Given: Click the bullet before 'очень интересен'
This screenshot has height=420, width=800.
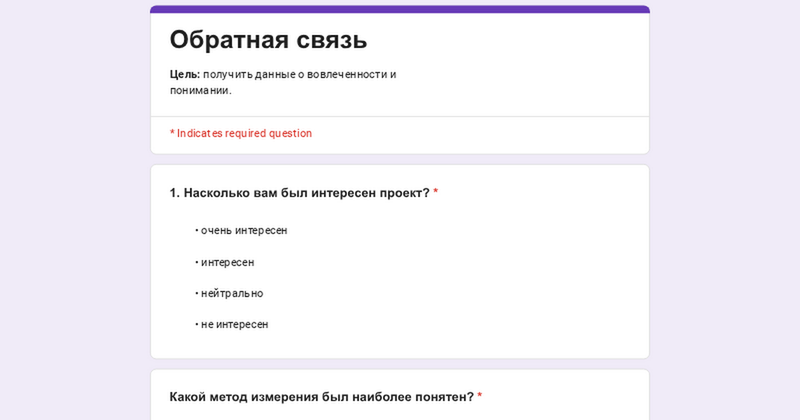Looking at the screenshot, I should pos(196,231).
